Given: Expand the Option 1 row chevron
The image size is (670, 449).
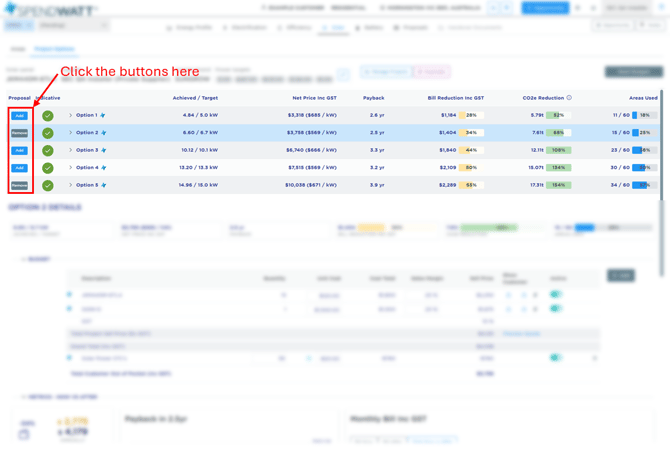Looking at the screenshot, I should click(70, 116).
